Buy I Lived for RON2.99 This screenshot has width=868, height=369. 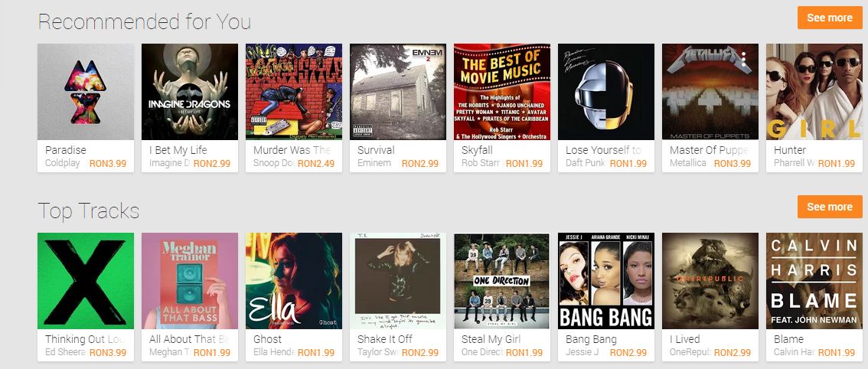click(732, 352)
